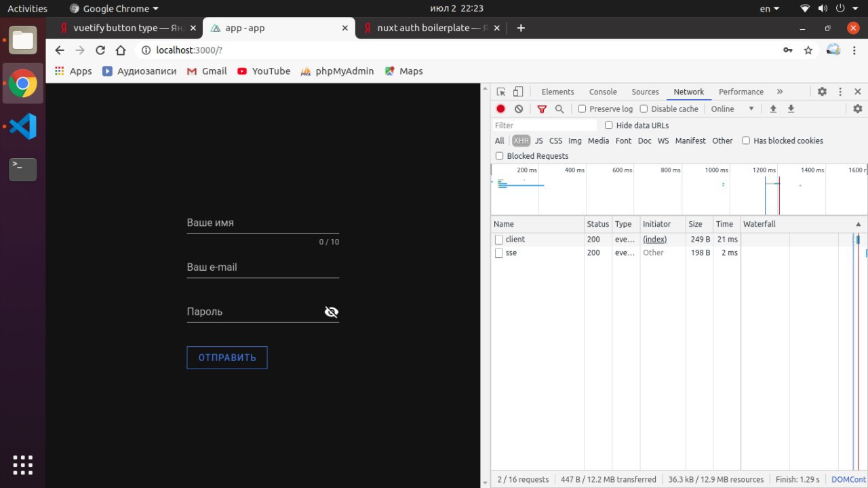Open system status menu in top bar

[831, 9]
